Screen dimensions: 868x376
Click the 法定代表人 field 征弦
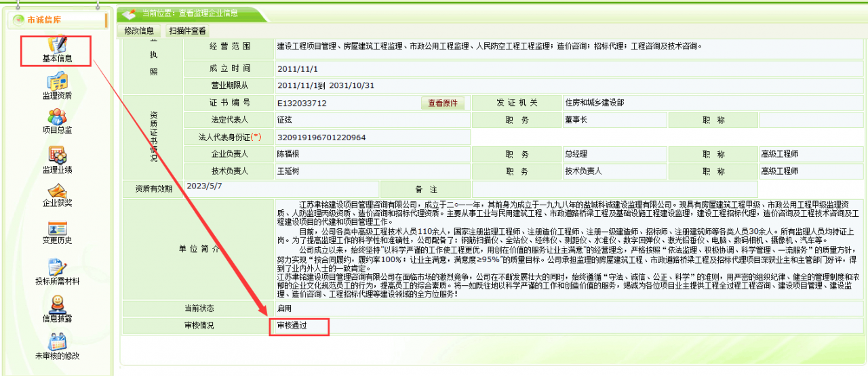point(372,120)
